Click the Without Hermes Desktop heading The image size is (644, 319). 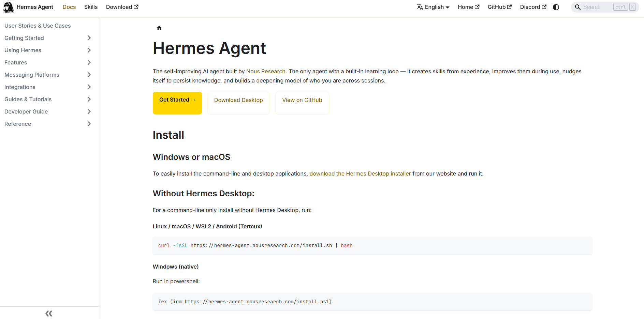(204, 193)
